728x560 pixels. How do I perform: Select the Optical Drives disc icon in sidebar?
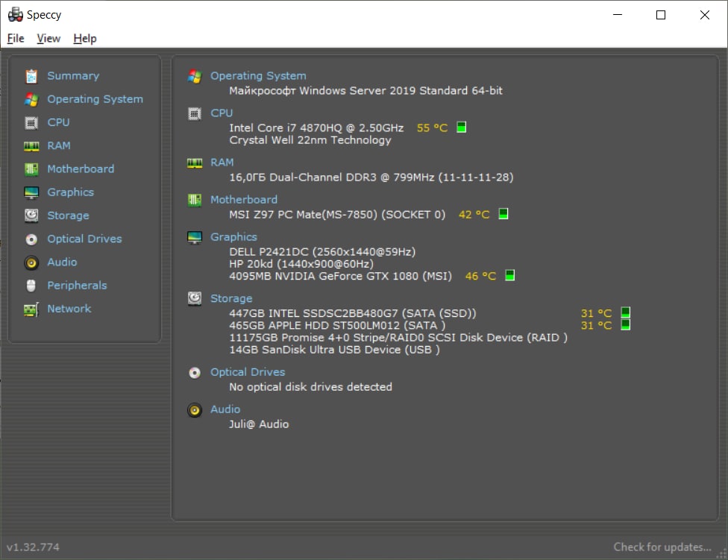click(x=31, y=239)
